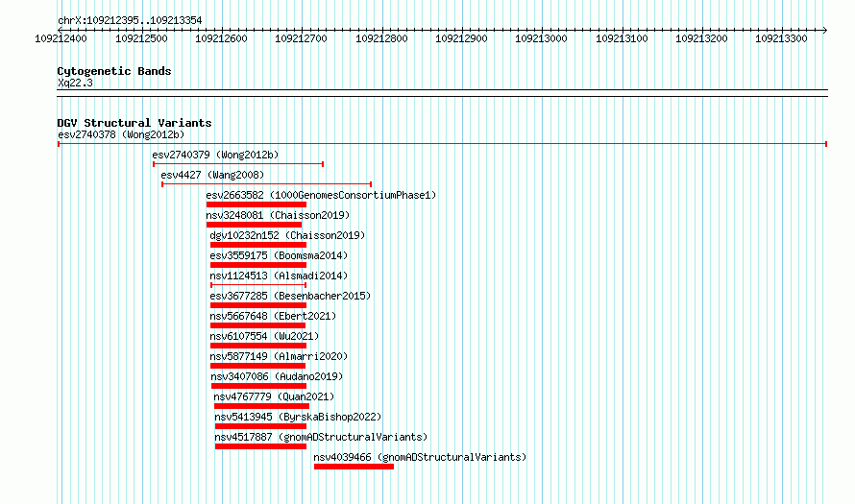Viewport: 855px width, 504px height.
Task: Click the thin red span under nsv1124513
Action: (x=258, y=285)
